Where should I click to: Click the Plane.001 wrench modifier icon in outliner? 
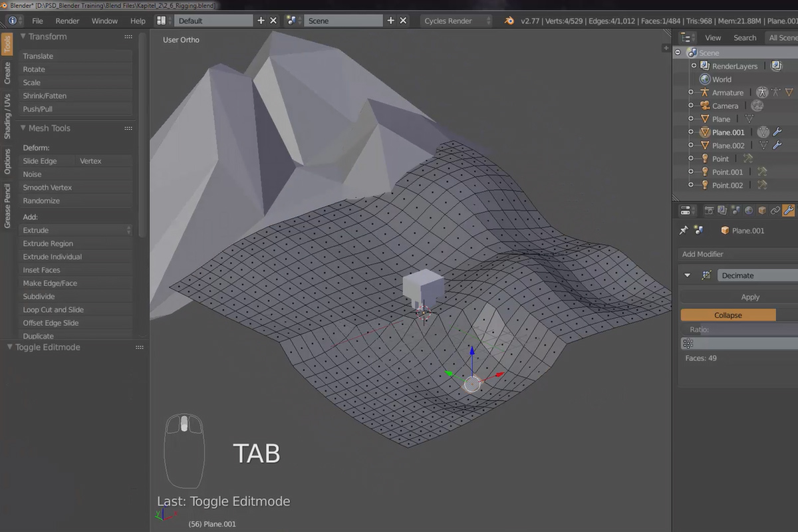pyautogui.click(x=777, y=132)
